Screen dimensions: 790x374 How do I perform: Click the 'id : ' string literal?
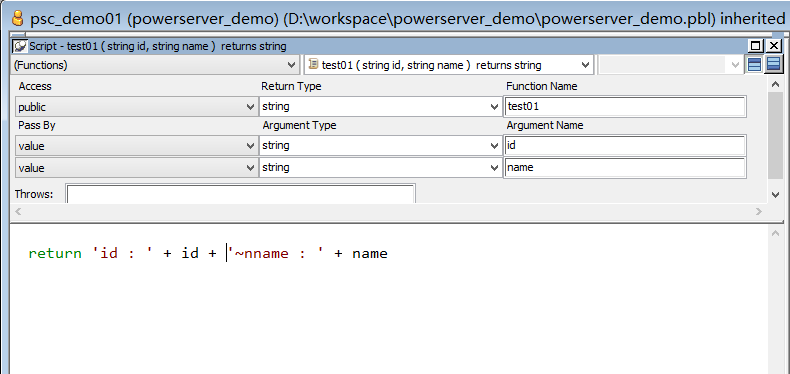(x=122, y=253)
